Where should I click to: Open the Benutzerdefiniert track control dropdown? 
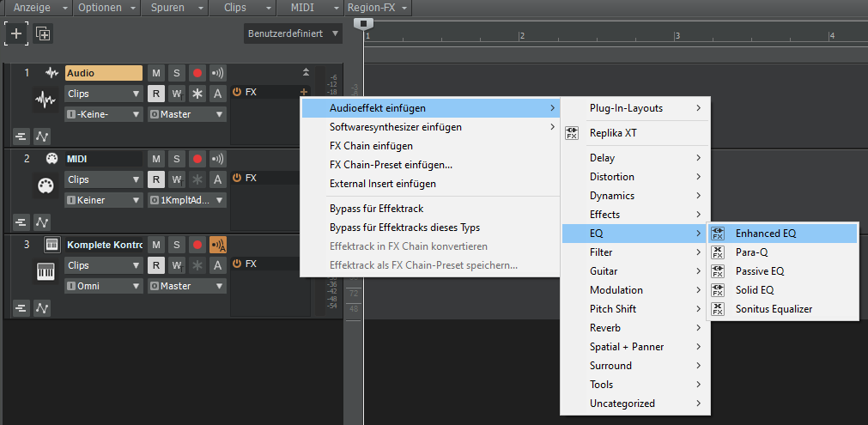coord(293,33)
